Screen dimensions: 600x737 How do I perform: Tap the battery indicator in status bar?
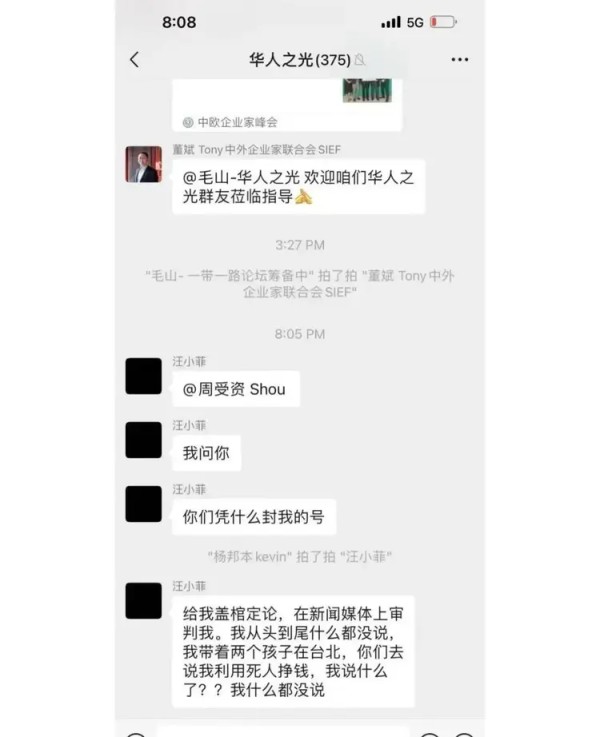[x=444, y=22]
